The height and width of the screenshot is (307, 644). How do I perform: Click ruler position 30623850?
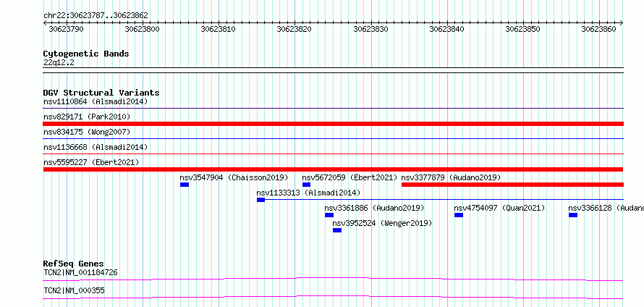pos(523,29)
